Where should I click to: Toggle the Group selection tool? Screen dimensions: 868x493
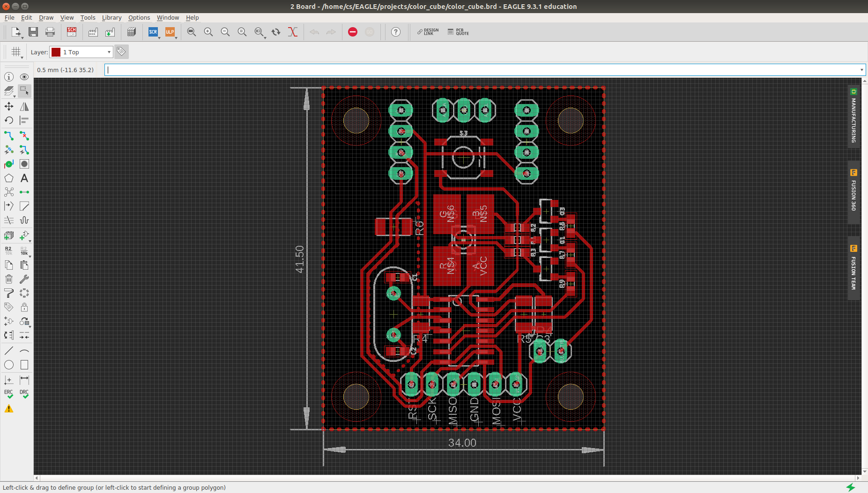(24, 90)
